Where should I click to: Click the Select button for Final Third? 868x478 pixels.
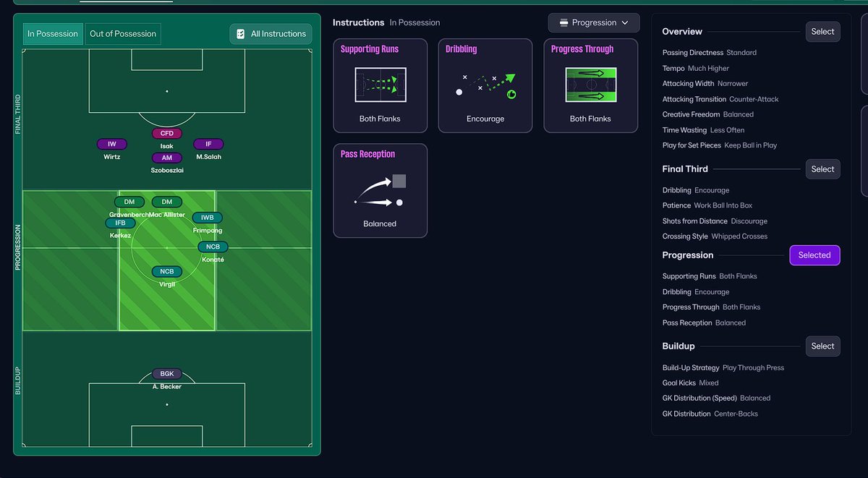(x=822, y=168)
